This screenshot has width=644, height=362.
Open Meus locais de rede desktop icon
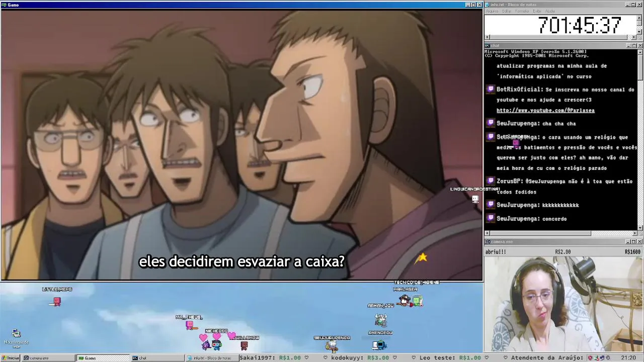16,339
